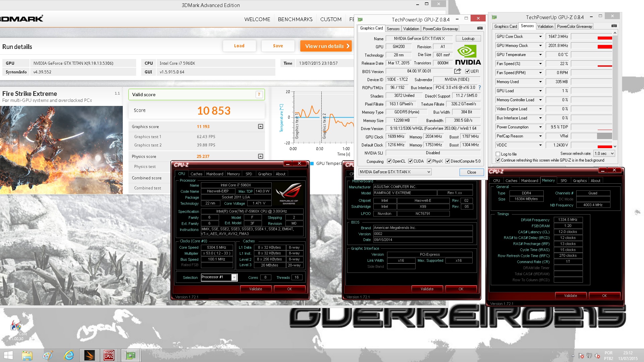Click the Load button in 3DMark
Viewport: 644px width, 362px height.
pos(239,46)
